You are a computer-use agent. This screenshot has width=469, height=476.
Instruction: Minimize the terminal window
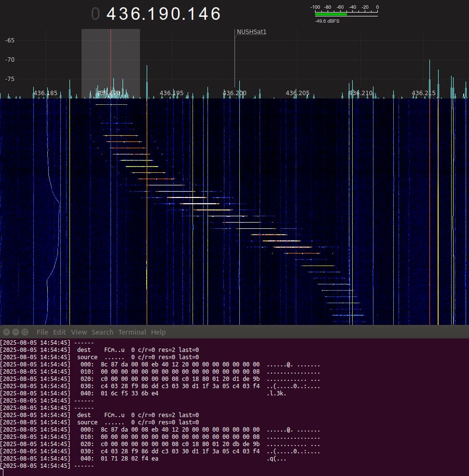pos(15,332)
